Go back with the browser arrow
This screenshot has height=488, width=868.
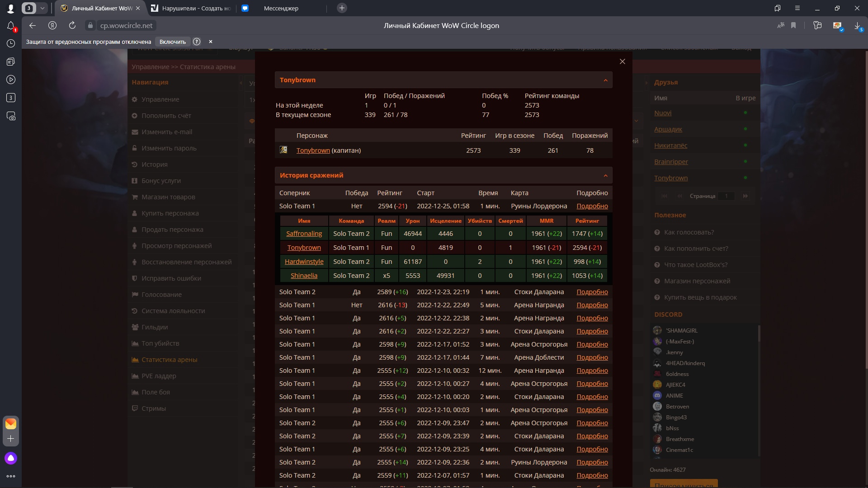(32, 26)
